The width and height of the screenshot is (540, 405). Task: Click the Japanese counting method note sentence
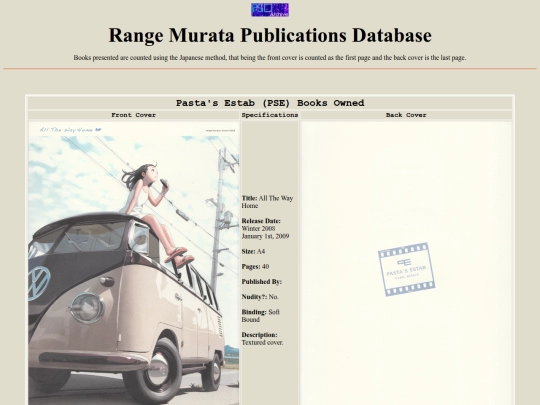pyautogui.click(x=270, y=58)
